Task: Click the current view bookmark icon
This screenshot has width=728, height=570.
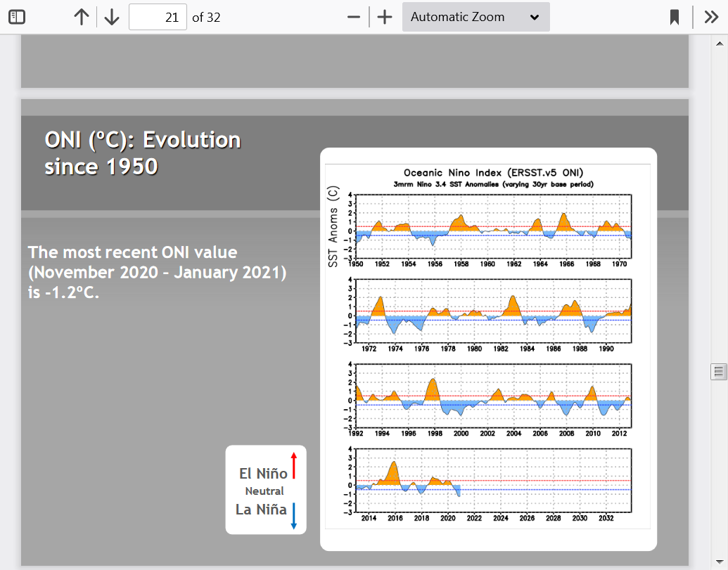Action: 675,17
